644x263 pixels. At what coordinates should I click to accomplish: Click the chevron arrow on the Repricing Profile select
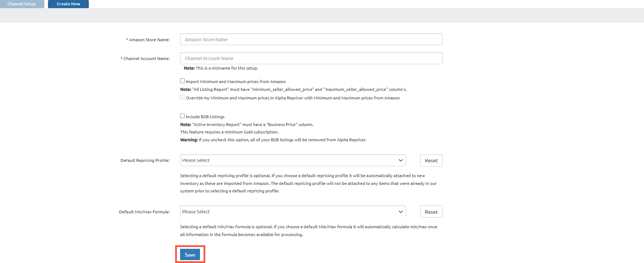[401, 160]
